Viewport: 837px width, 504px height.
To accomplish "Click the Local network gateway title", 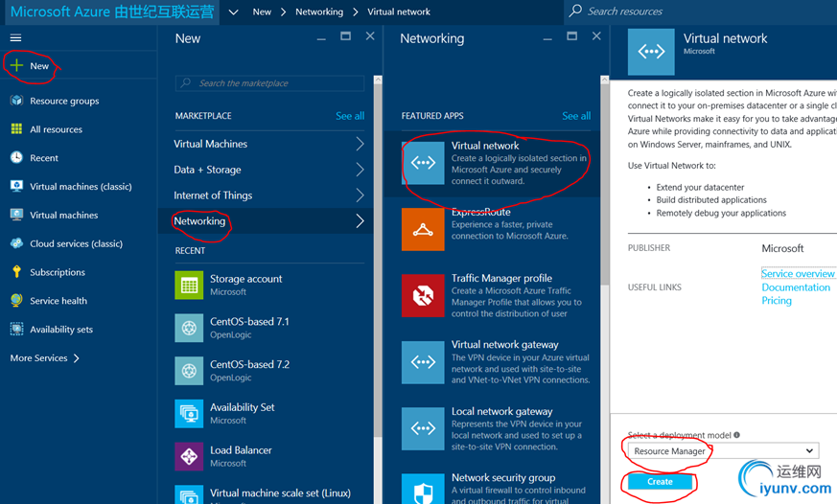I will pos(501,411).
